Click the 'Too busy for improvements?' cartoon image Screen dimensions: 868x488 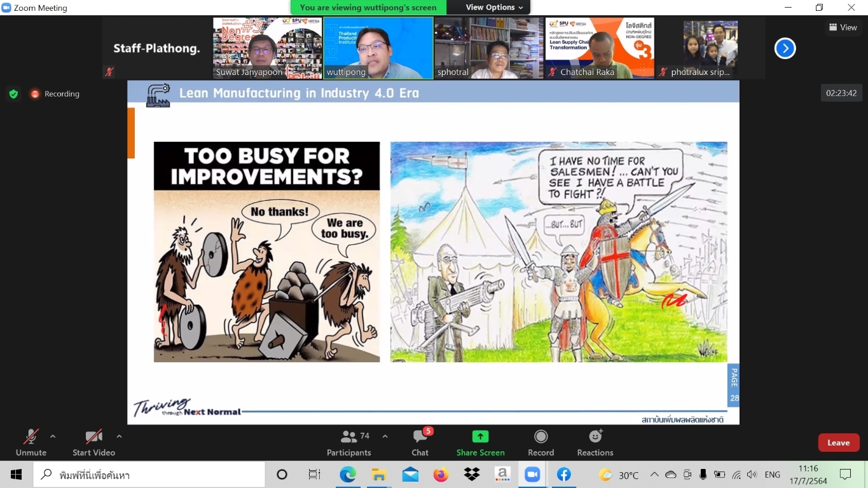pyautogui.click(x=267, y=252)
